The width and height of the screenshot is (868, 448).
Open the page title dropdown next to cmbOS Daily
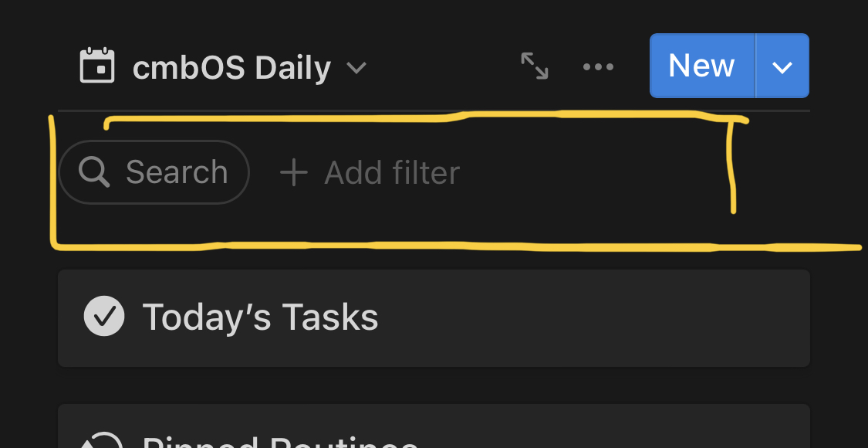pyautogui.click(x=356, y=68)
